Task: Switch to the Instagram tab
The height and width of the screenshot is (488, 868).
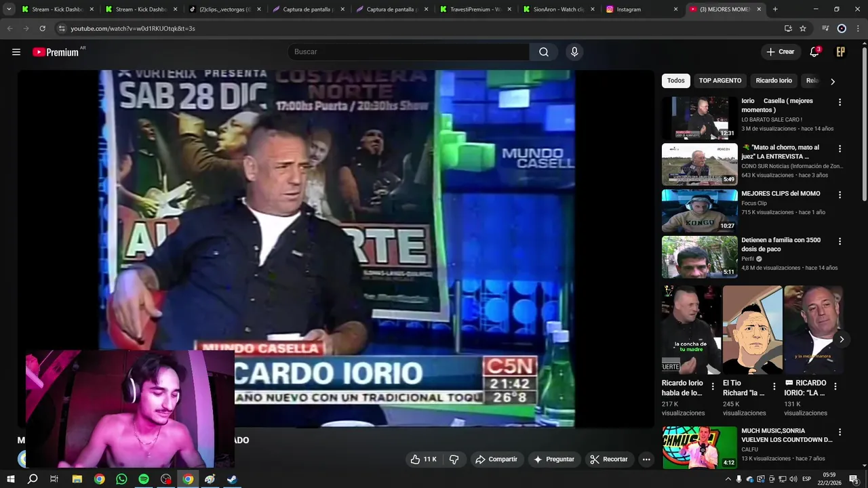Action: pyautogui.click(x=643, y=9)
